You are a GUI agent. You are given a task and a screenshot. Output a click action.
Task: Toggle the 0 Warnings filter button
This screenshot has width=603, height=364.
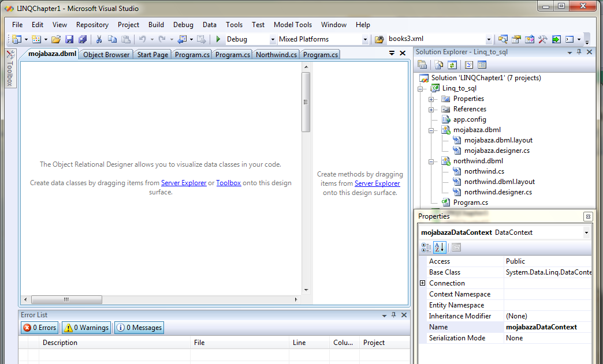tap(87, 328)
